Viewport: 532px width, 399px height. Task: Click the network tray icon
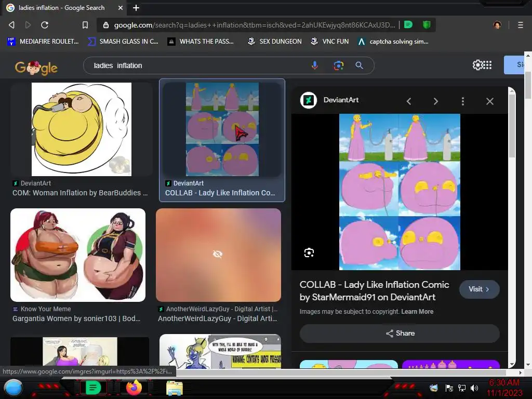point(462,388)
